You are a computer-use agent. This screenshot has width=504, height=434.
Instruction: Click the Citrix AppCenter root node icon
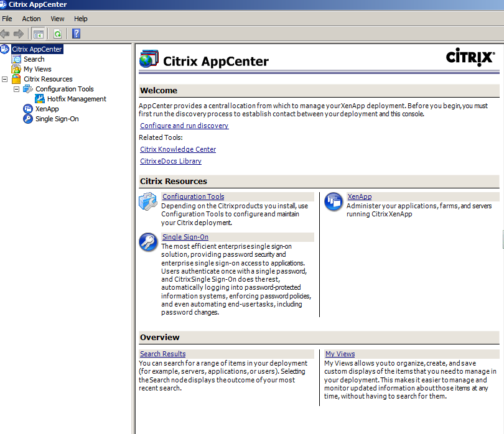coord(5,49)
